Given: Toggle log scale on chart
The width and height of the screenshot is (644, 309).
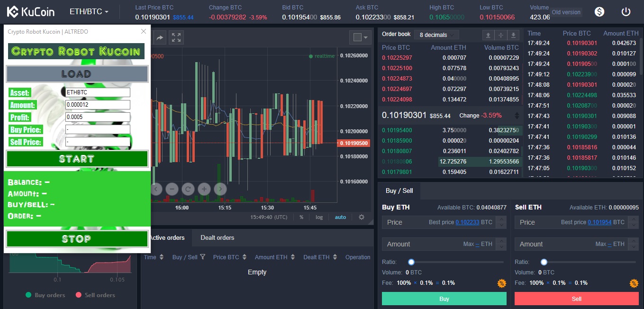Looking at the screenshot, I should pos(319,217).
